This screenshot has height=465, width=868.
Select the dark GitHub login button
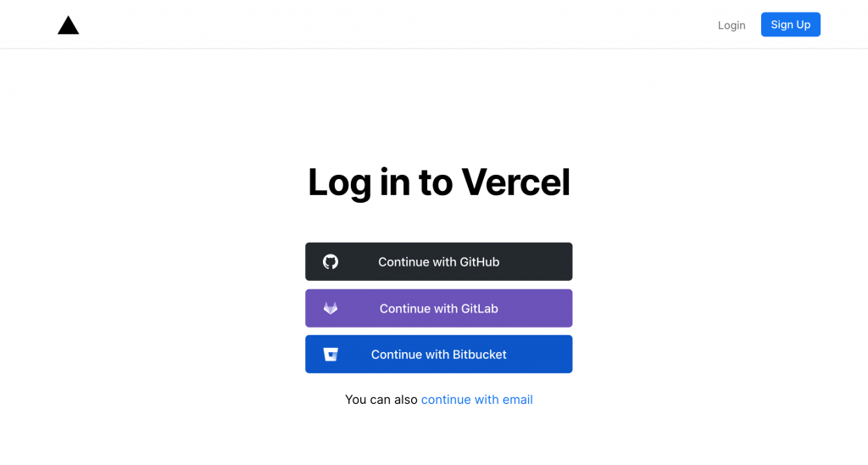point(439,261)
